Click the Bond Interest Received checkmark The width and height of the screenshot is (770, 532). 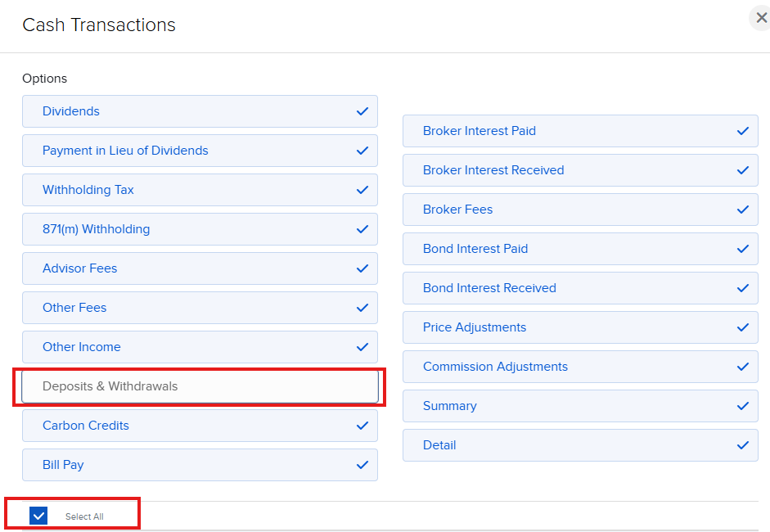tap(742, 288)
